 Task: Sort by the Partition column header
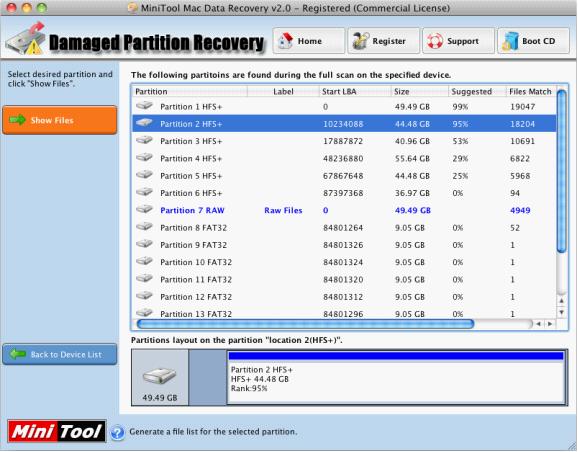click(x=189, y=91)
